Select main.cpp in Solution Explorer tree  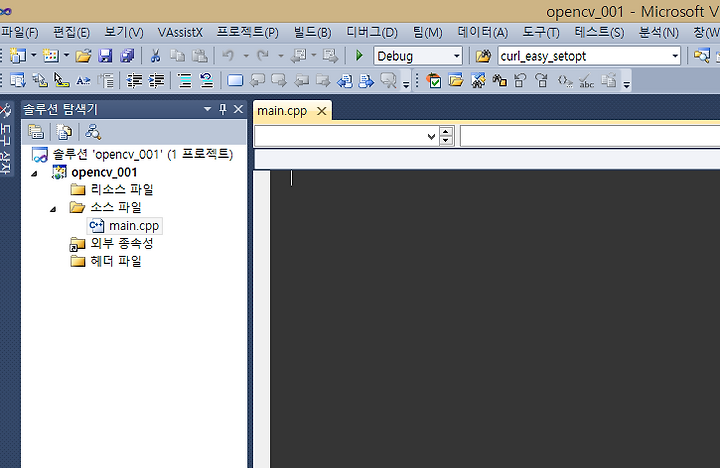tap(134, 226)
